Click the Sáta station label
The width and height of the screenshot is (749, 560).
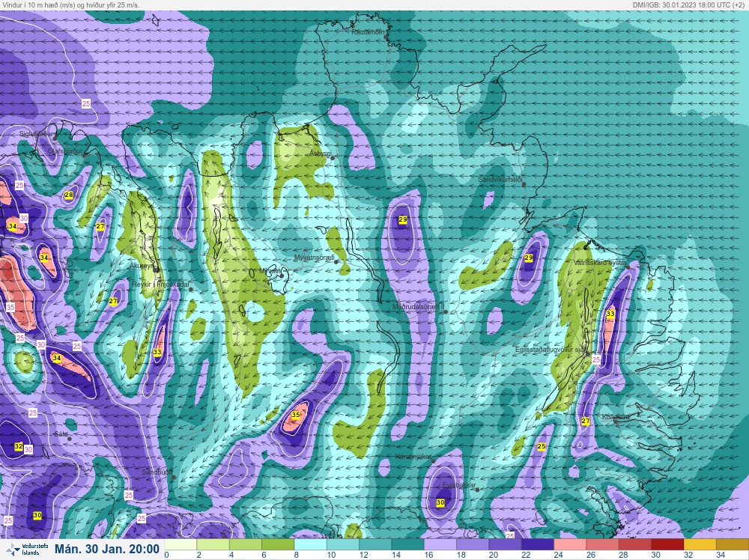click(x=61, y=434)
